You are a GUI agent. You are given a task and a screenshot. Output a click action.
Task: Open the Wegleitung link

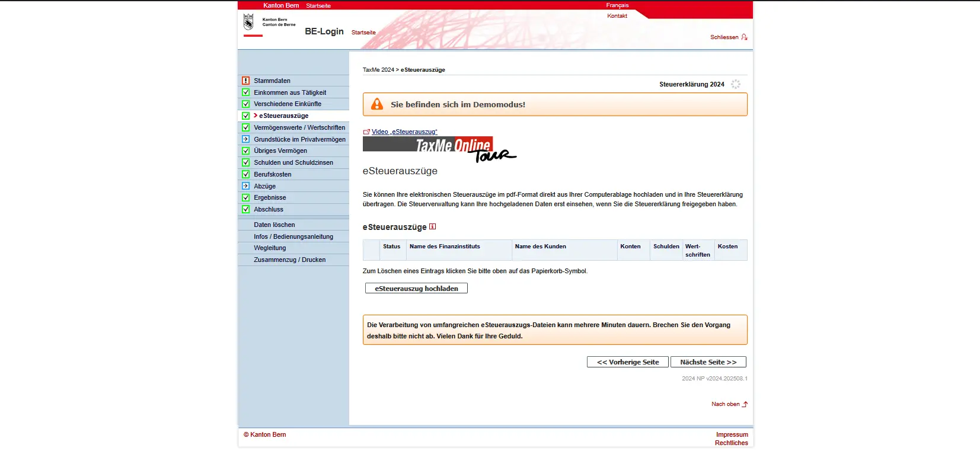pyautogui.click(x=270, y=248)
